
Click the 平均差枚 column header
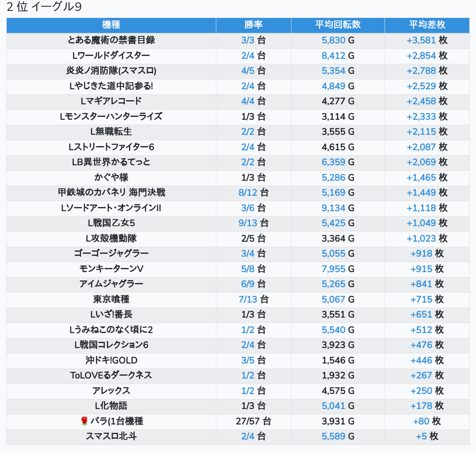427,25
